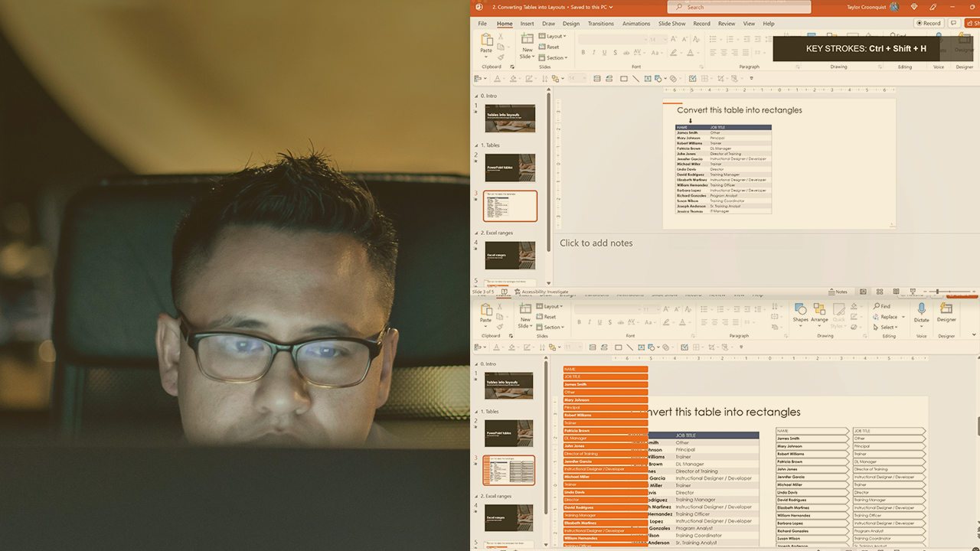Switch to the Slide Show tab
Screen dimensions: 980x551
(x=671, y=24)
